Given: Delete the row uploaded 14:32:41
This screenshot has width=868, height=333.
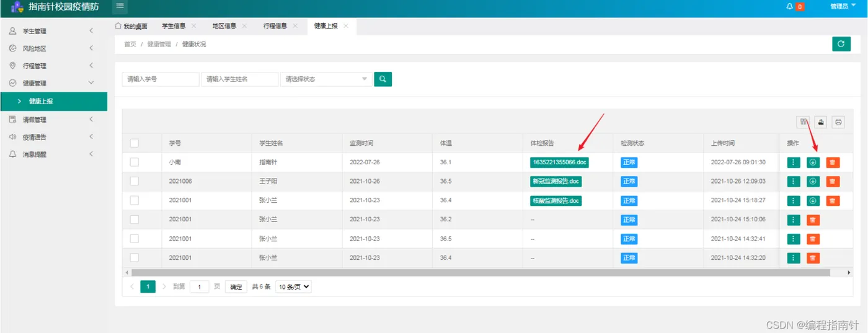Looking at the screenshot, I should click(813, 239).
